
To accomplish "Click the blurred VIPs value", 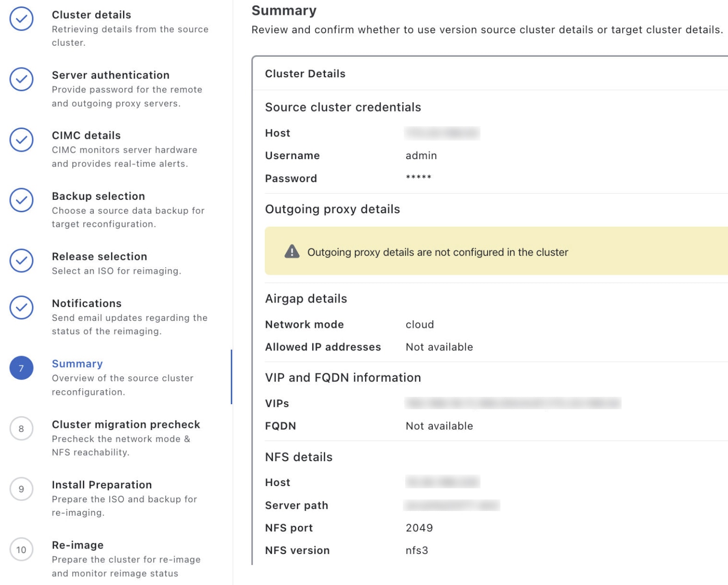I will [x=512, y=403].
